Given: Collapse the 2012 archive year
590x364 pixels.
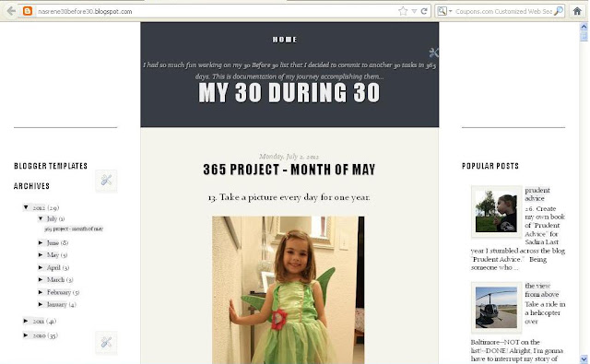Looking at the screenshot, I should (26, 207).
